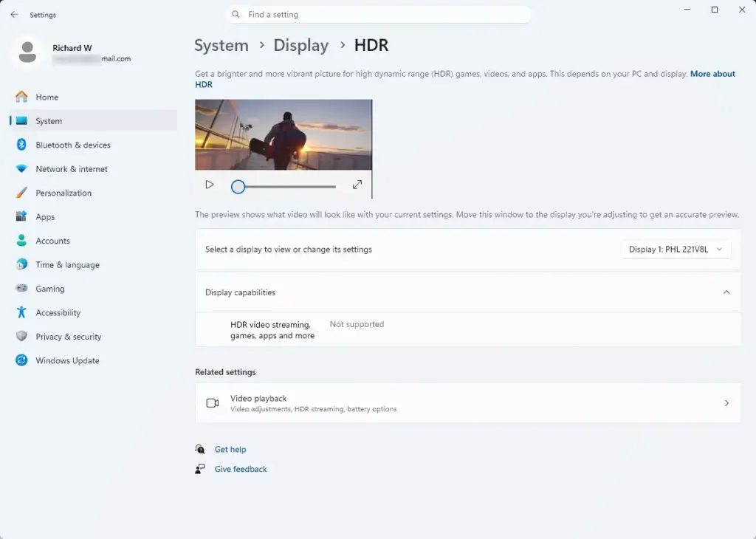Open Accounts settings

(93, 241)
